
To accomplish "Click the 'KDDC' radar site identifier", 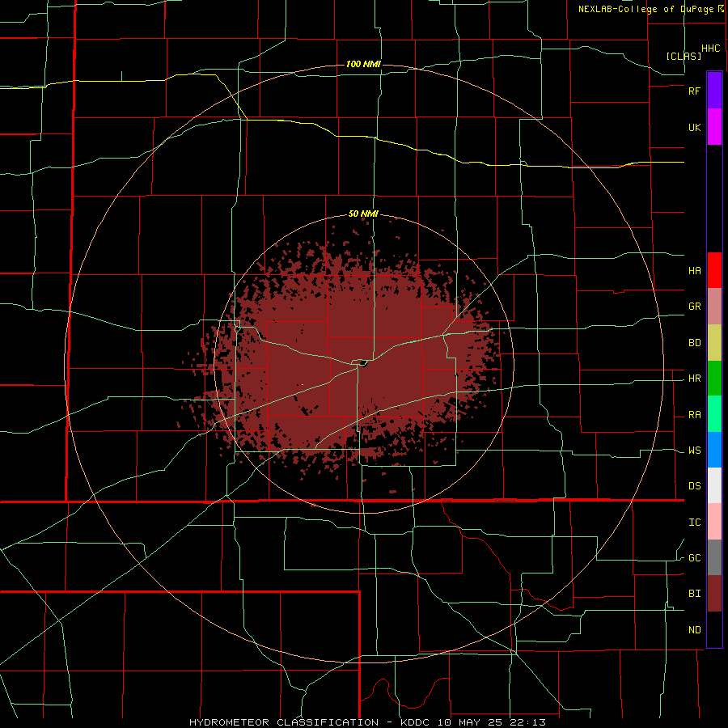I will click(415, 722).
